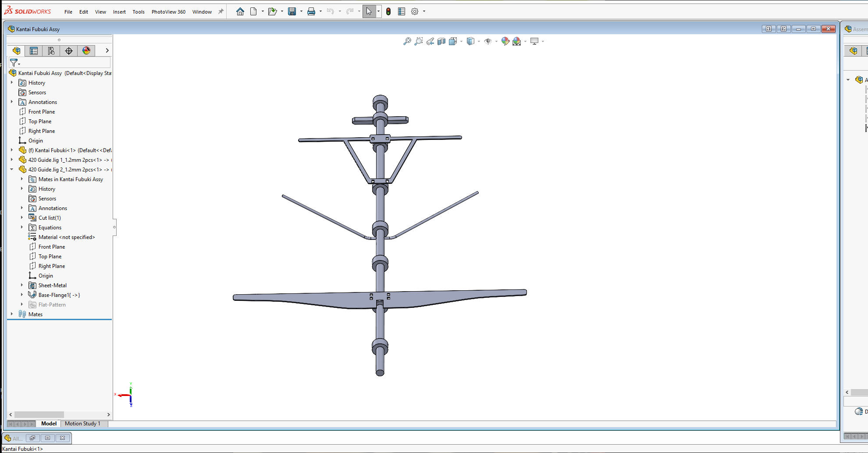Click the Hide/Show Items eye icon

pos(488,41)
